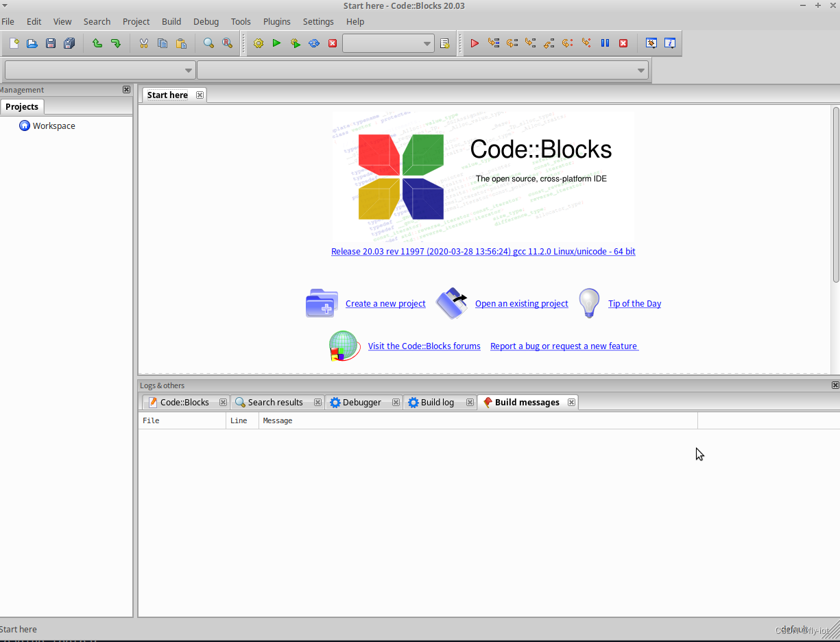The image size is (840, 642).
Task: Click the Step Into debugger icon
Action: pos(530,43)
